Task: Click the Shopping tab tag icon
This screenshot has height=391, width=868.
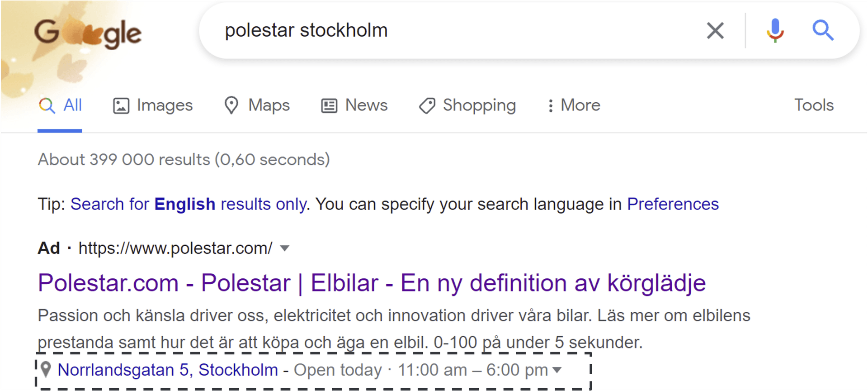Action: (x=427, y=105)
